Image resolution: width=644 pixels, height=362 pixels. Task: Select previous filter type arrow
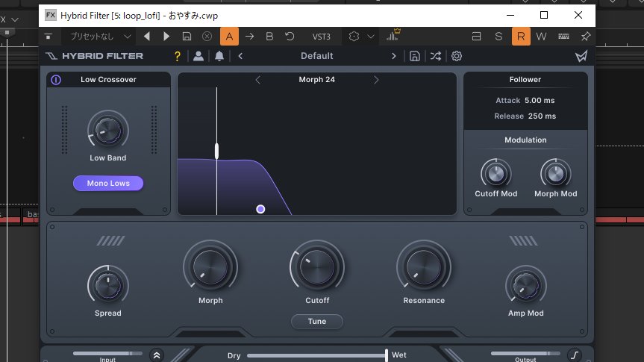pos(258,80)
